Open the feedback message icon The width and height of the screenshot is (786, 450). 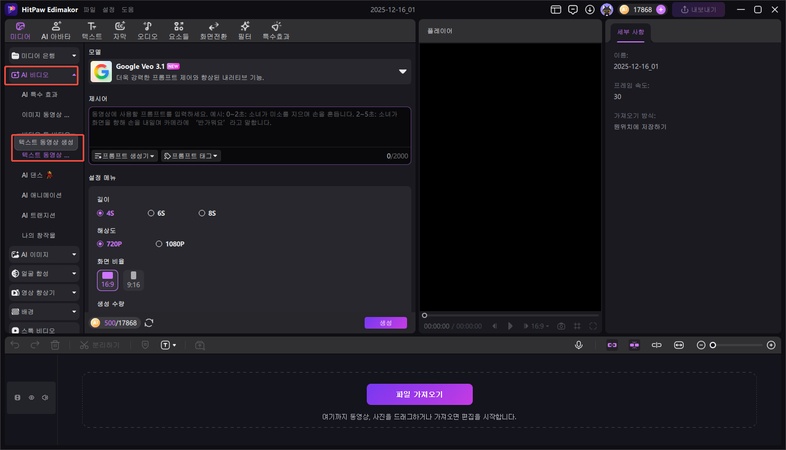[573, 10]
